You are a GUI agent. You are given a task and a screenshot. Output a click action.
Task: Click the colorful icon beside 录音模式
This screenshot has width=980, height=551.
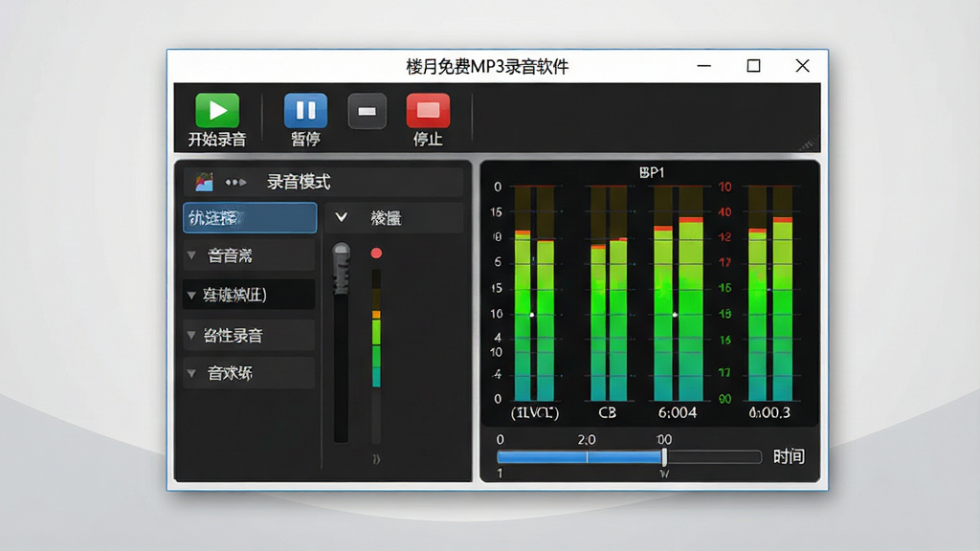click(205, 182)
